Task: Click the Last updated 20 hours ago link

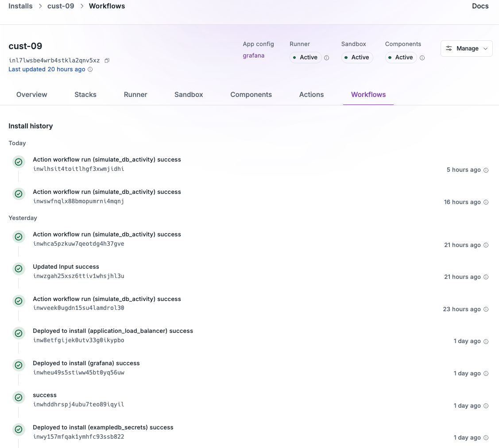Action: [x=46, y=69]
